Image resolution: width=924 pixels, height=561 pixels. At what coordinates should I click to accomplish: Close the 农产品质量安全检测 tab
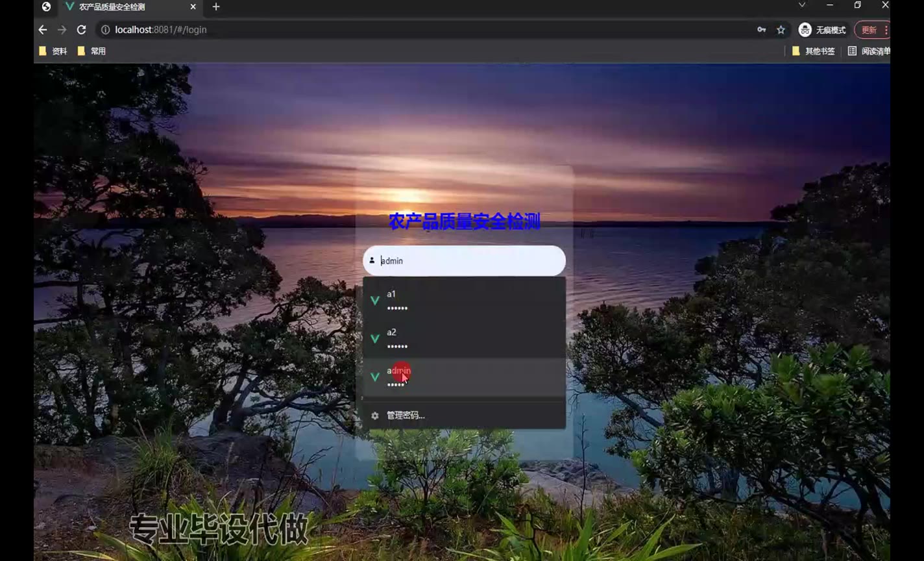click(x=193, y=7)
